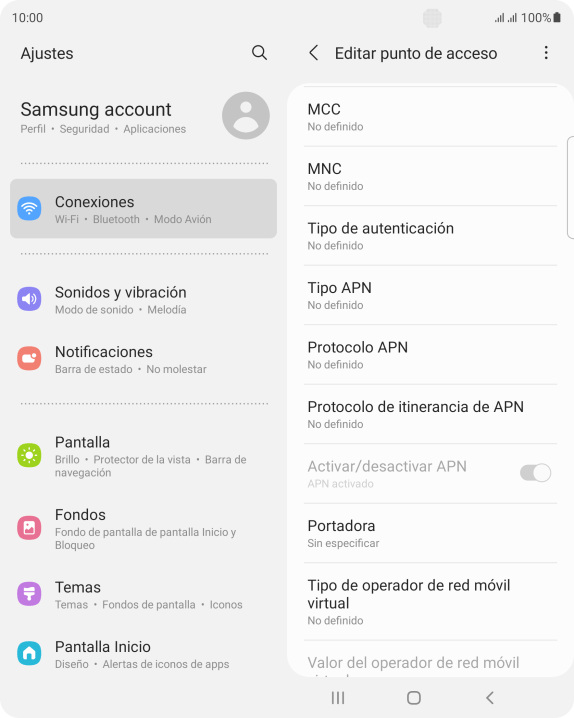Tap the Samsung account profile avatar
The height and width of the screenshot is (718, 574).
[x=246, y=116]
